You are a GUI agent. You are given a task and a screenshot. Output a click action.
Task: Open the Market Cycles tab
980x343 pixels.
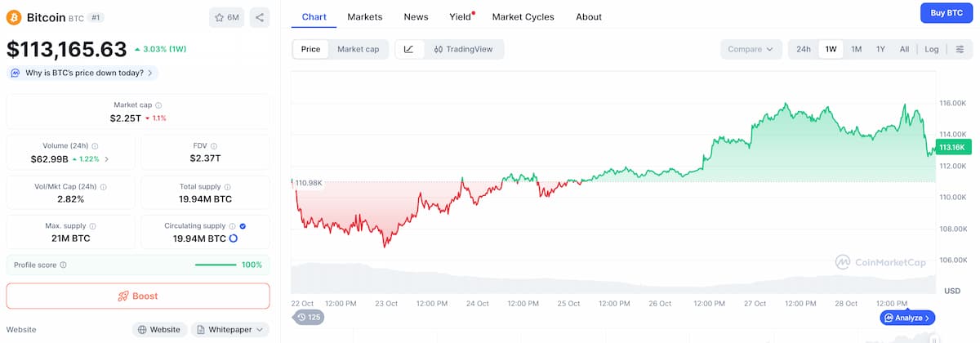pos(523,16)
